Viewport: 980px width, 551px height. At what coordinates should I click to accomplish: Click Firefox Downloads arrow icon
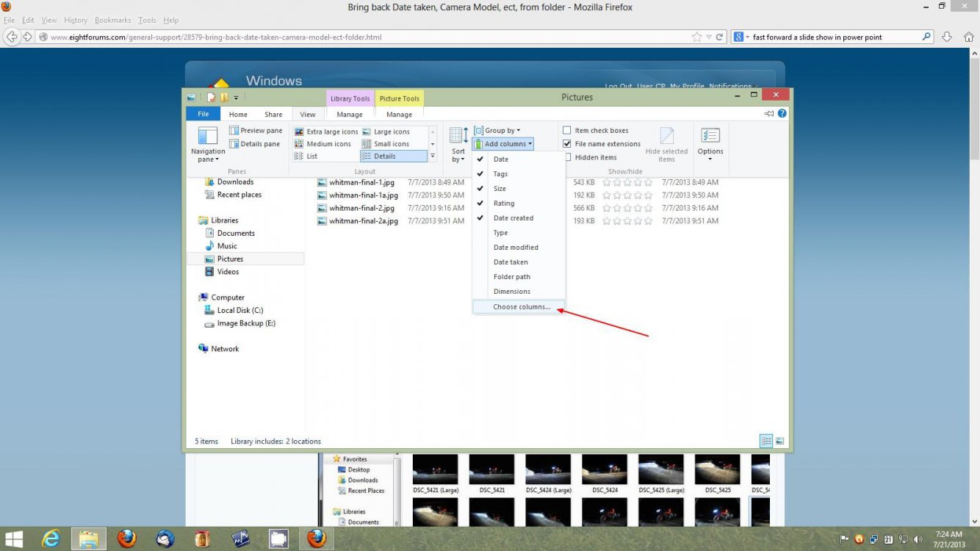947,37
